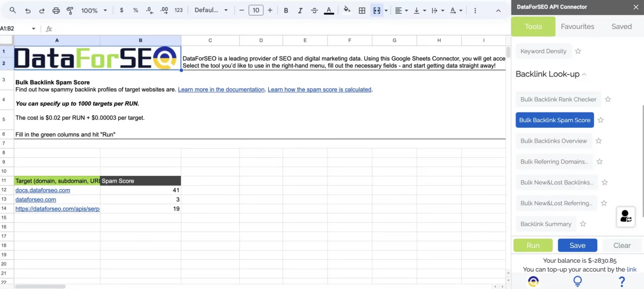Image resolution: width=644 pixels, height=289 pixels.
Task: Increase font size with the plus button
Action: [x=270, y=10]
